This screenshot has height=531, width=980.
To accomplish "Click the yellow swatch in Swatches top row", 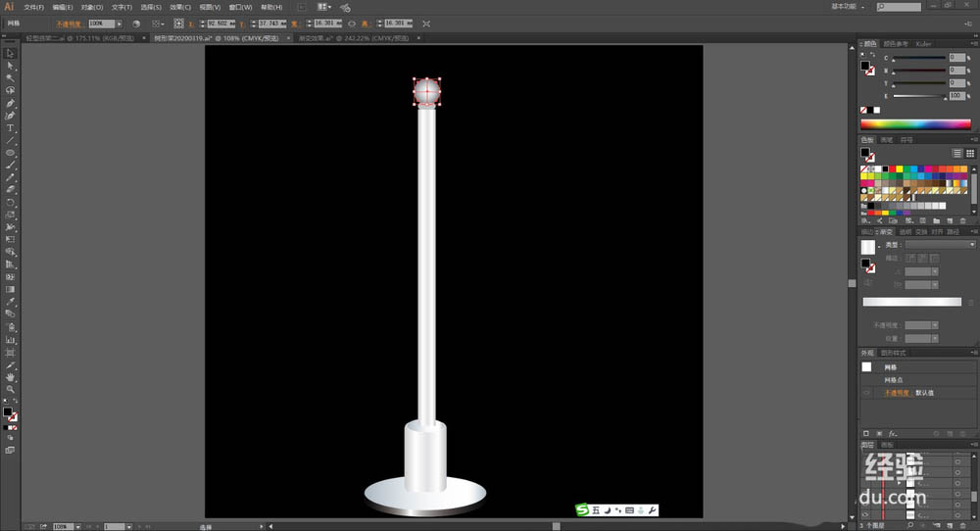I will click(900, 169).
